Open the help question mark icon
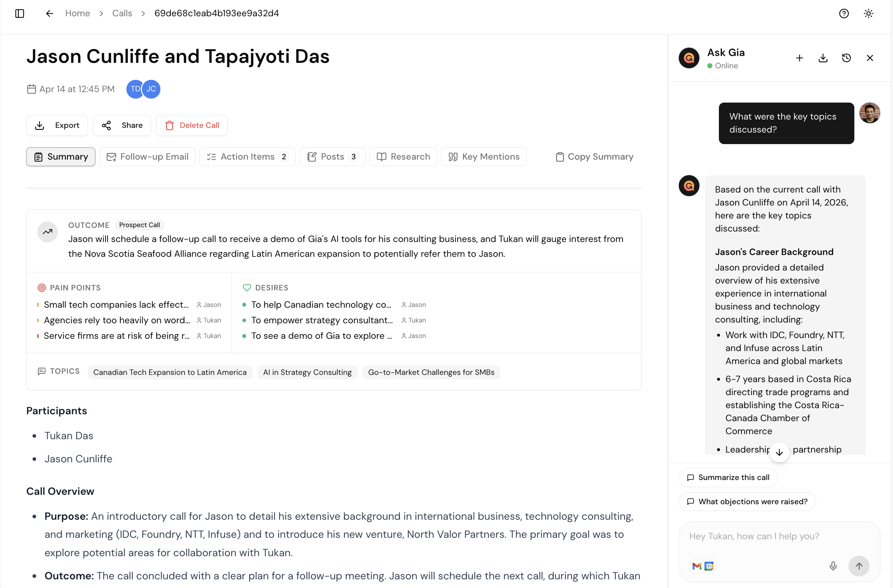Viewport: 893px width, 588px height. (844, 13)
